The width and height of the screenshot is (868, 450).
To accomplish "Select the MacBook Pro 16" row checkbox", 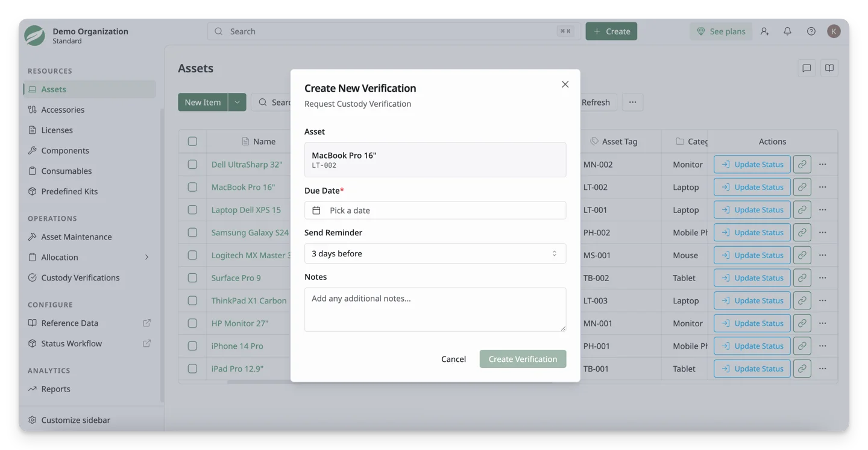I will (192, 188).
